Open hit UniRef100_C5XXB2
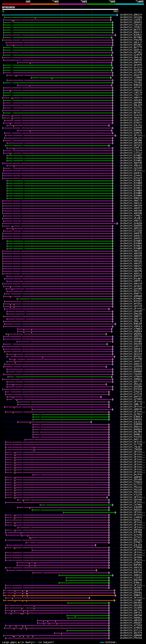 (131, 82)
